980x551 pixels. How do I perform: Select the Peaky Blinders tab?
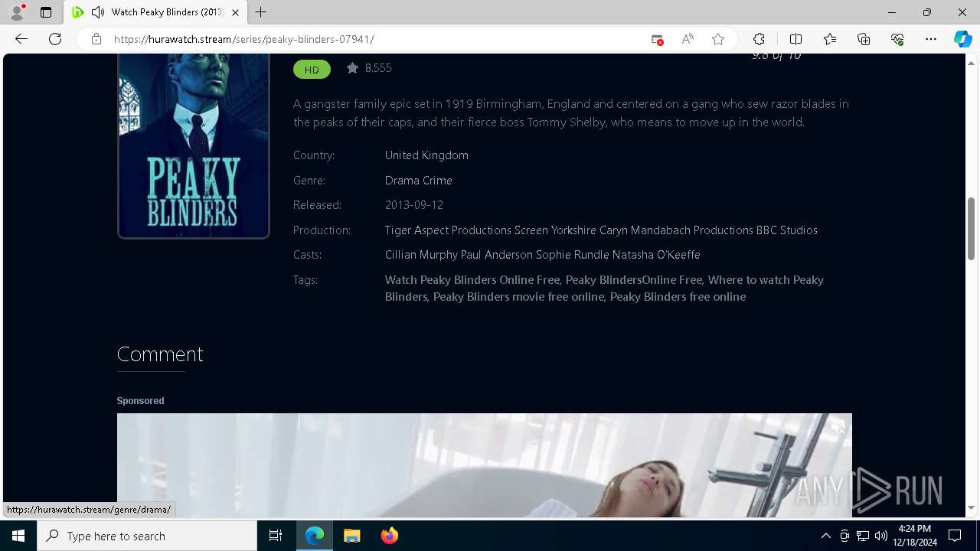point(156,12)
